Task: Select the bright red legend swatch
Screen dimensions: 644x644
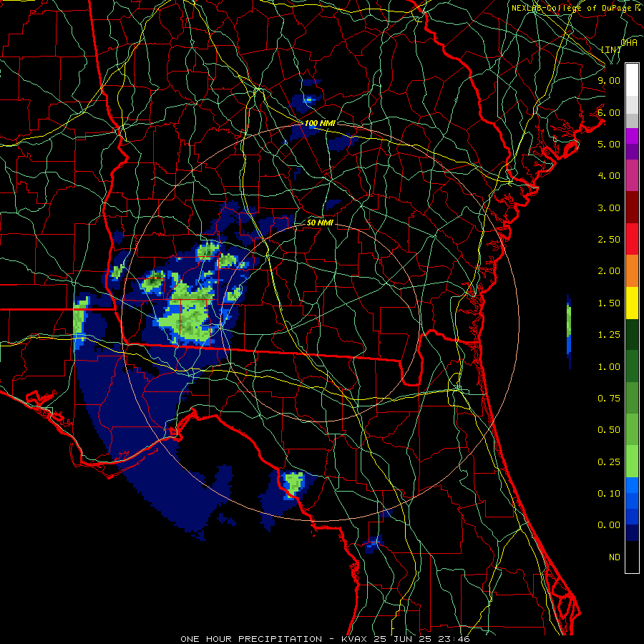Action: pos(632,239)
